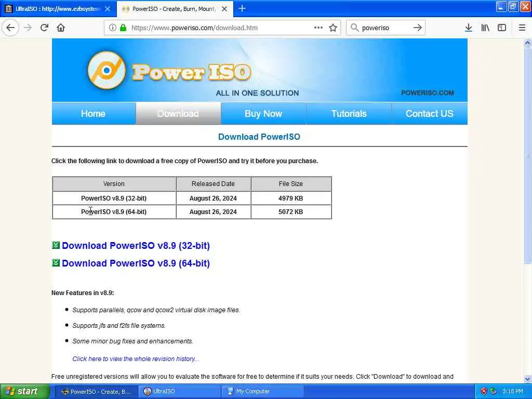Click the File Size column header
The width and height of the screenshot is (532, 399).
pyautogui.click(x=291, y=183)
